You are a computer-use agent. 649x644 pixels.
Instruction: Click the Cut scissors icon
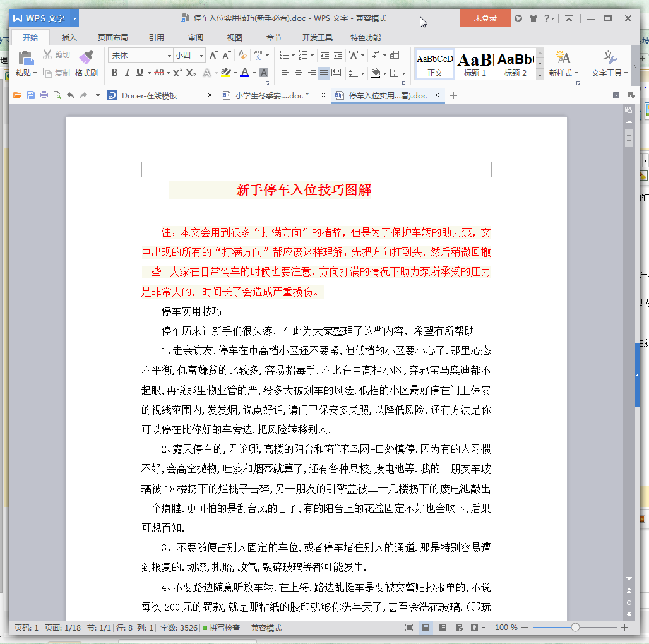tap(47, 55)
